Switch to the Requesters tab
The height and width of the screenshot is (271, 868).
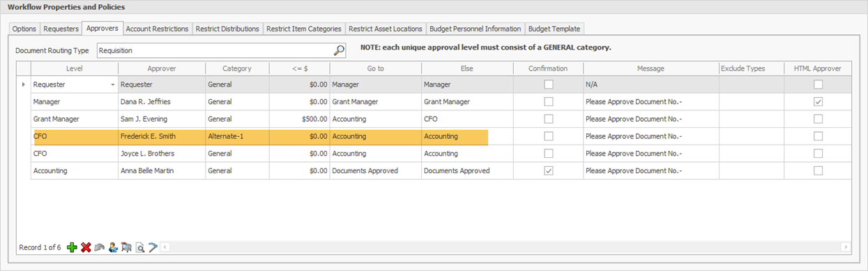coord(61,29)
